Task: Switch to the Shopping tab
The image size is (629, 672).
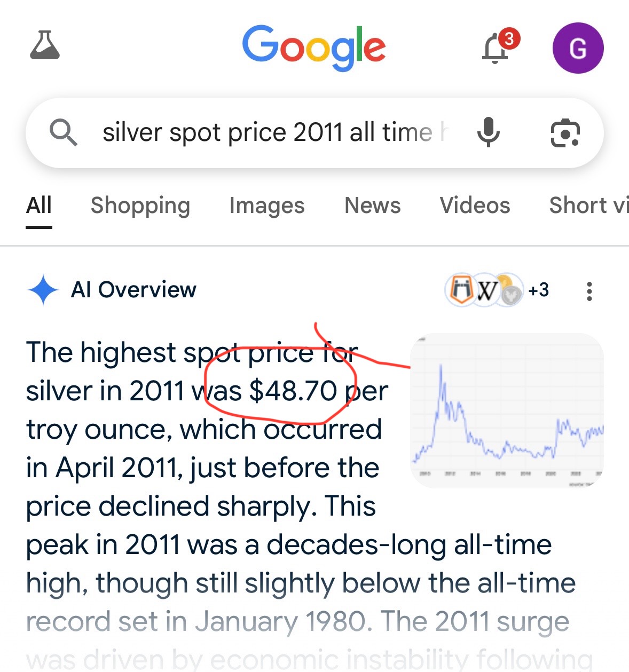Action: (140, 205)
